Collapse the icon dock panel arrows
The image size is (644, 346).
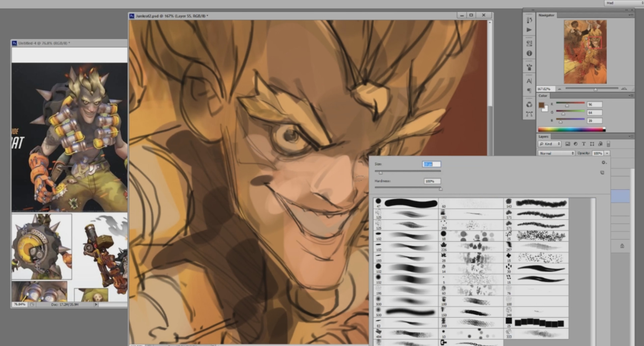point(533,10)
